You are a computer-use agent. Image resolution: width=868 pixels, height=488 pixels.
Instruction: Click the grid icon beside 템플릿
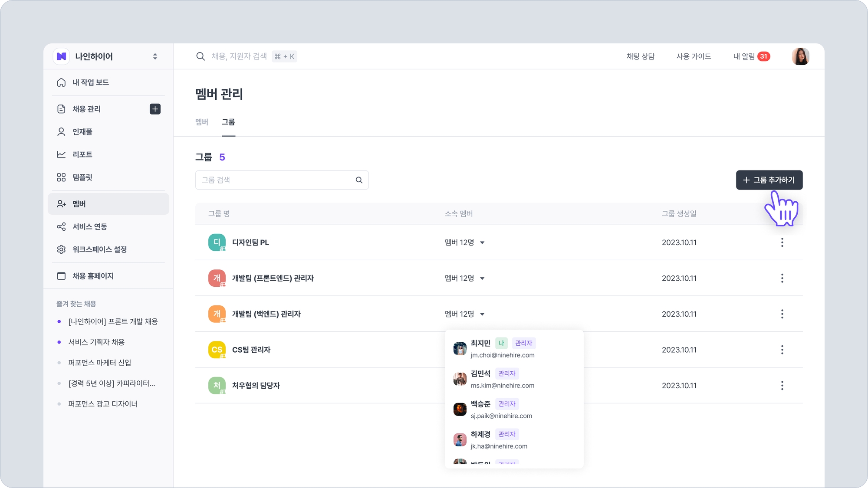click(x=61, y=177)
